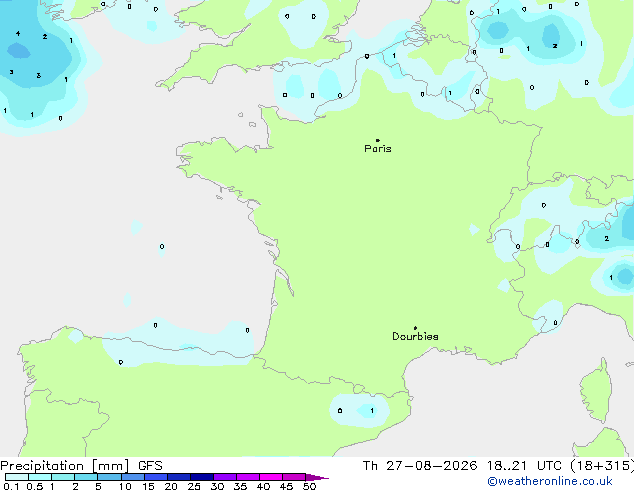
Task: Pick the legend swatch between 5 and 10
Action: 109,477
